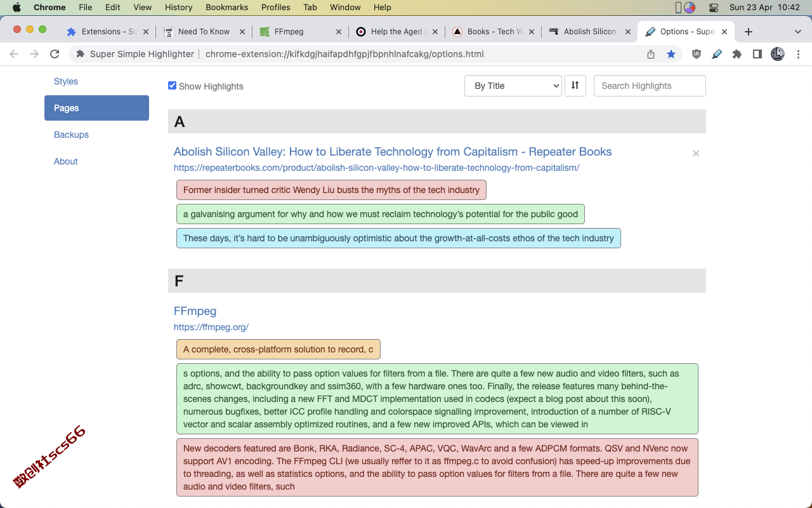Remove the Abolish Silicon Valley page entry

[x=696, y=153]
